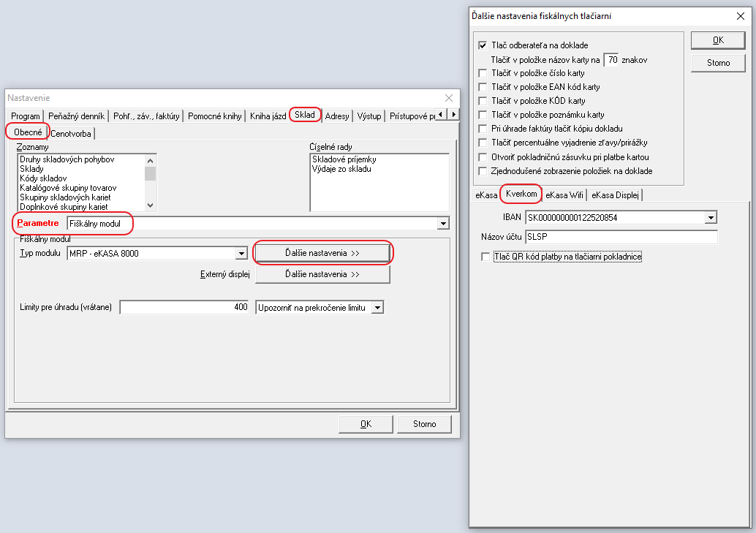This screenshot has width=756, height=533.
Task: Confirm Nastavenie dialog with OK
Action: tap(366, 423)
